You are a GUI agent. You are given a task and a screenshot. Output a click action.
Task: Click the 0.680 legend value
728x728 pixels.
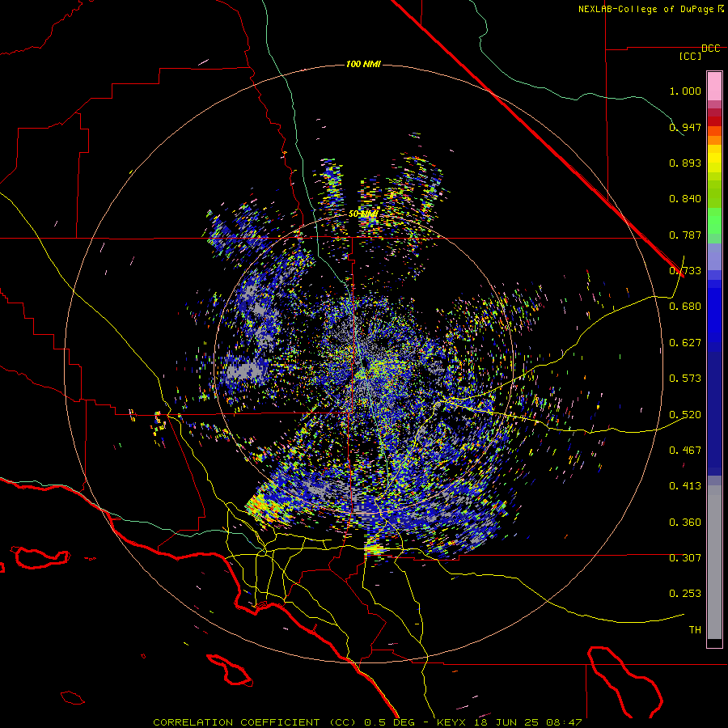[685, 307]
